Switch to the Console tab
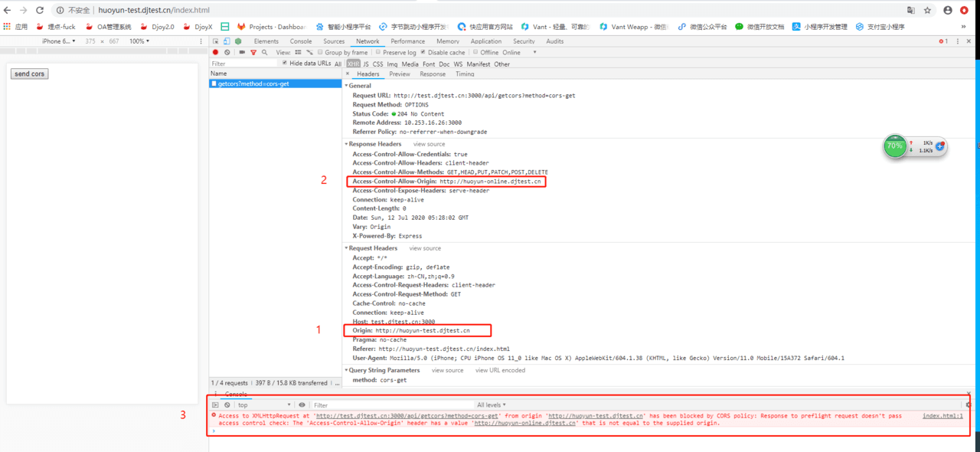The width and height of the screenshot is (980, 452). pyautogui.click(x=300, y=41)
